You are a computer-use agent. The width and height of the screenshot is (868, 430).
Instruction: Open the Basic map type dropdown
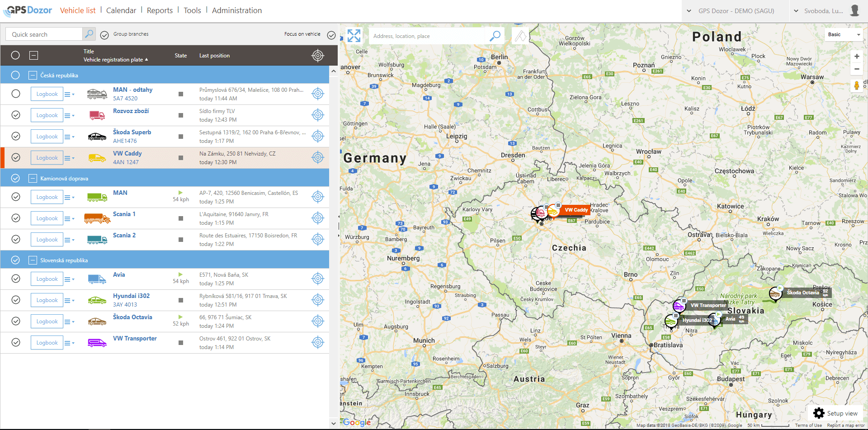844,34
